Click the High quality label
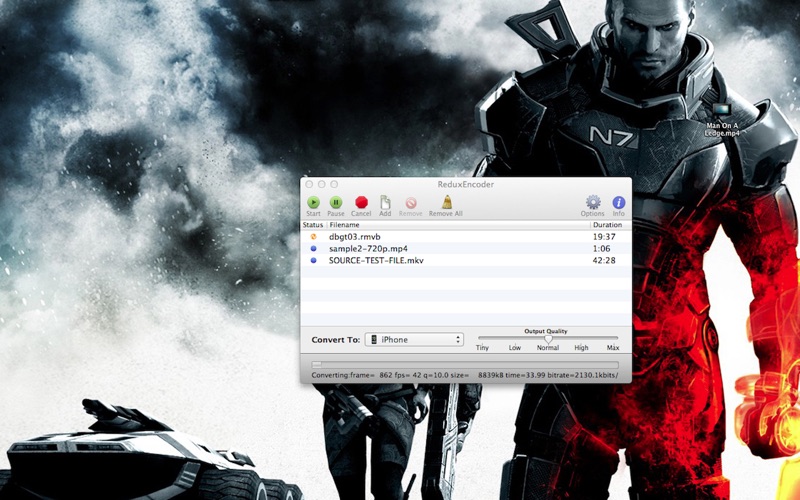This screenshot has width=800, height=500. (x=581, y=347)
